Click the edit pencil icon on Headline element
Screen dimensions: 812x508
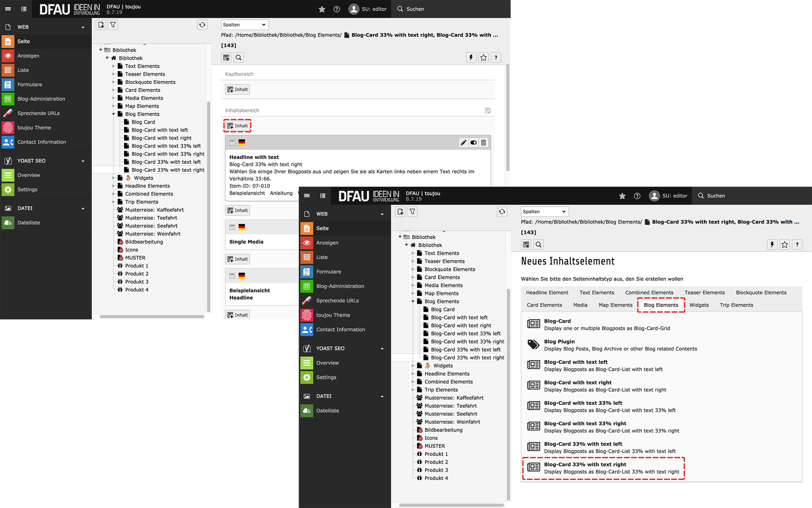pyautogui.click(x=464, y=143)
